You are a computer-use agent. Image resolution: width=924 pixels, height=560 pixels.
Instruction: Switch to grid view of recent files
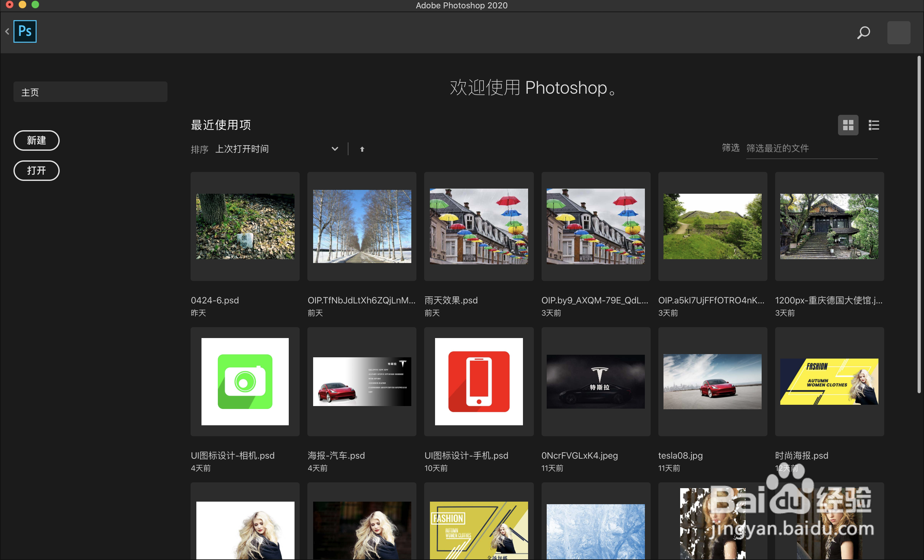[x=848, y=125]
